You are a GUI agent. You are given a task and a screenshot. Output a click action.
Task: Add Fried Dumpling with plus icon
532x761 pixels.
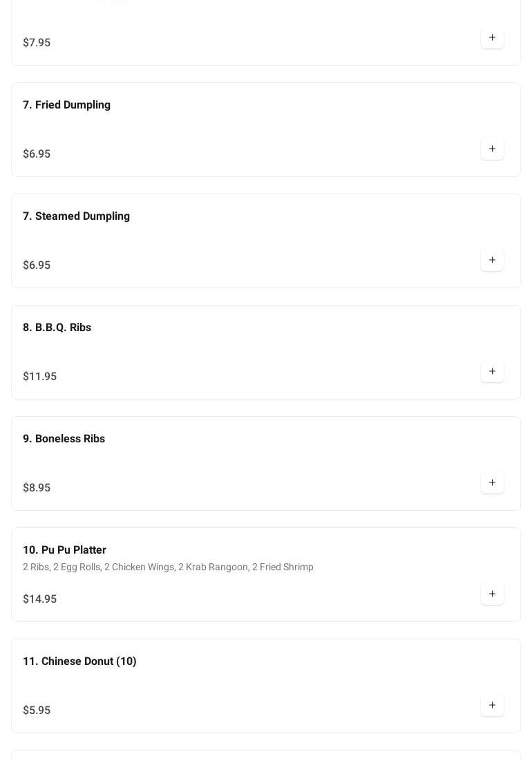point(492,149)
